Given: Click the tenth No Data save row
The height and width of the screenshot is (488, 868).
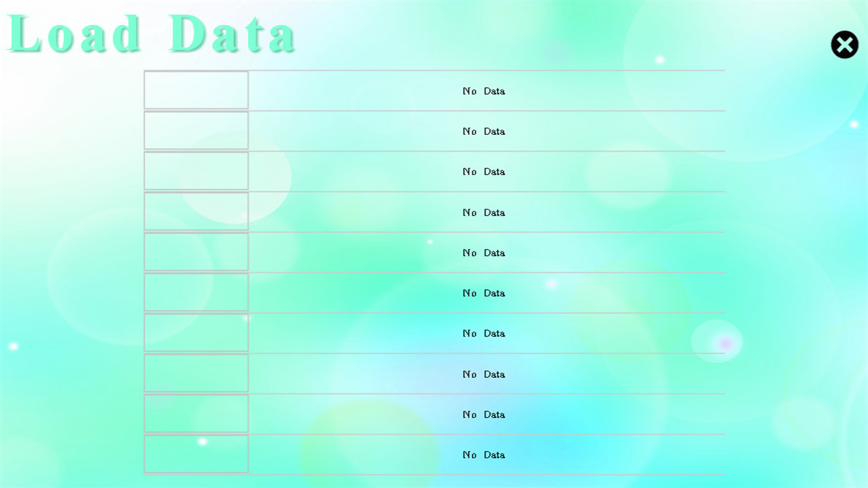Looking at the screenshot, I should click(434, 455).
